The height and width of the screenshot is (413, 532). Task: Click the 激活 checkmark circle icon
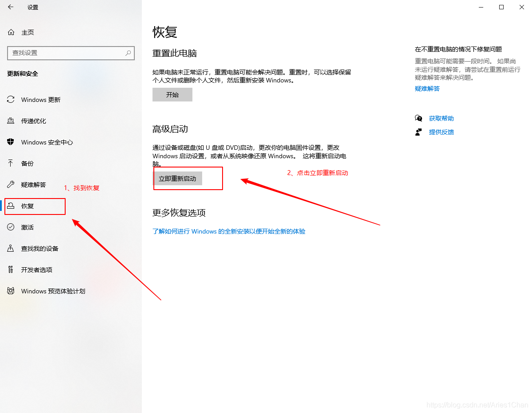11,227
